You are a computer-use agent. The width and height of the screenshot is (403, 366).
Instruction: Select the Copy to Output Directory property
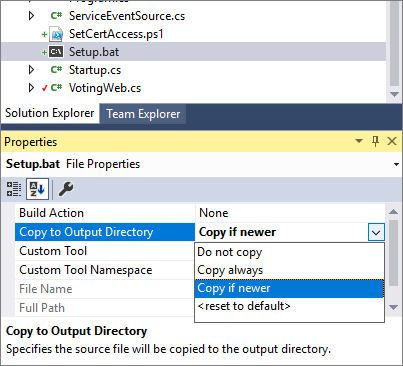[x=105, y=232]
